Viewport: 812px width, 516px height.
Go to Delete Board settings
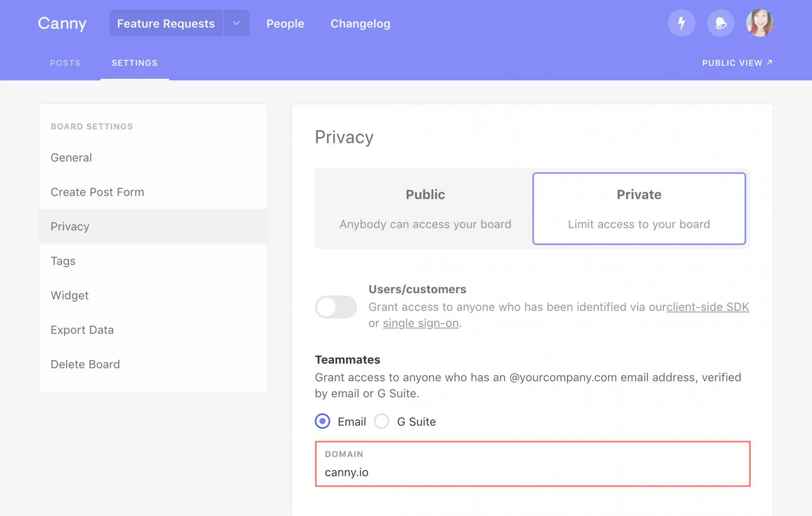pyautogui.click(x=85, y=364)
